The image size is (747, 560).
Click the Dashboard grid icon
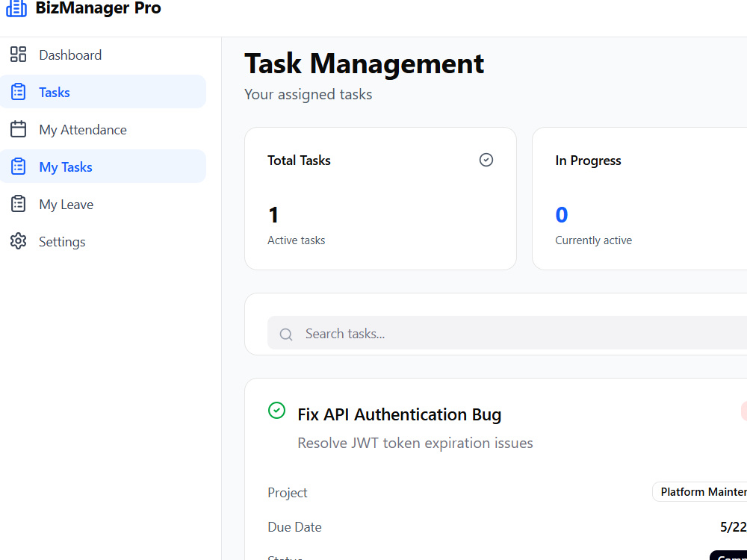tap(18, 55)
